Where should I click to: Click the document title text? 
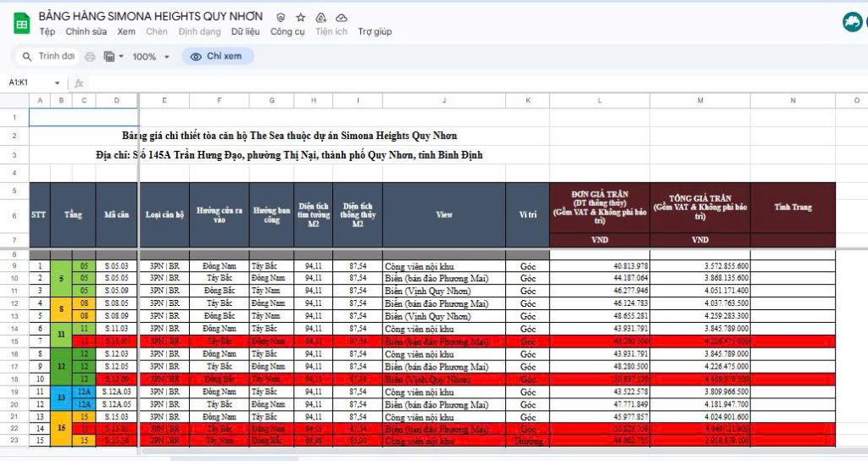point(151,17)
